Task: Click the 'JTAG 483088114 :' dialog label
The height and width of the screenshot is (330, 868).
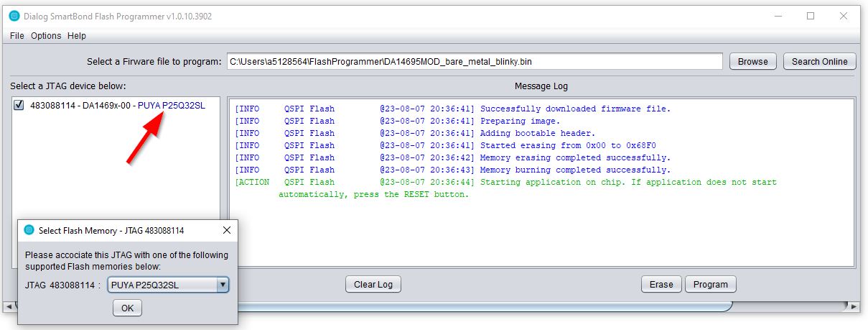Action: tap(63, 285)
